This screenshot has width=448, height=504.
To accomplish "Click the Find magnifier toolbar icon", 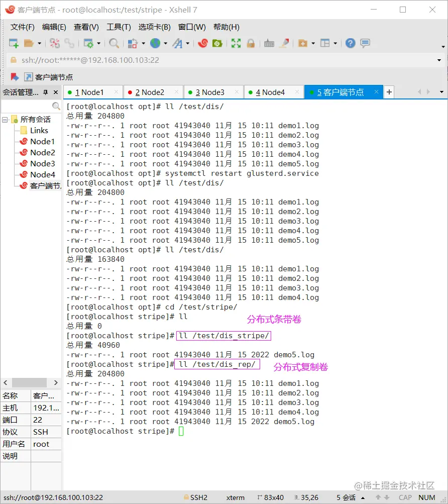I will 114,43.
